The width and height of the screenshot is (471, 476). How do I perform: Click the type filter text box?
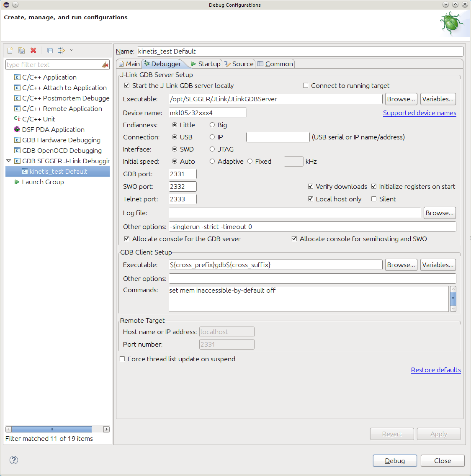[54, 64]
